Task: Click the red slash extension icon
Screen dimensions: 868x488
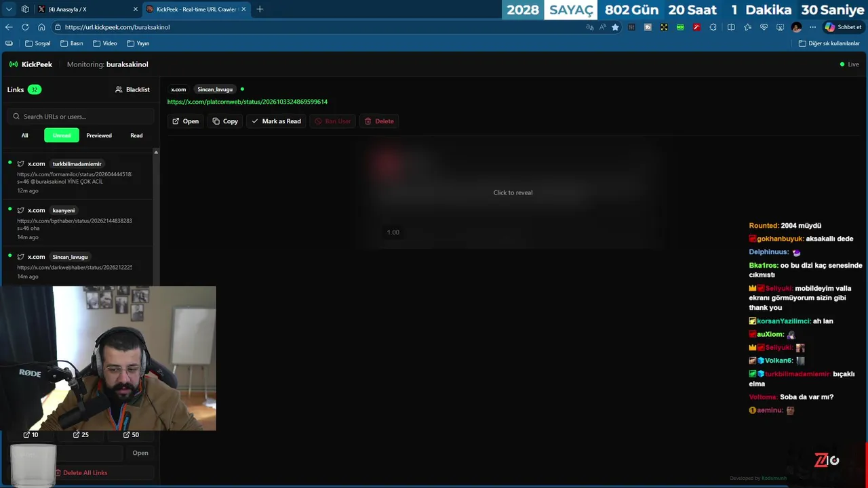Action: (696, 27)
